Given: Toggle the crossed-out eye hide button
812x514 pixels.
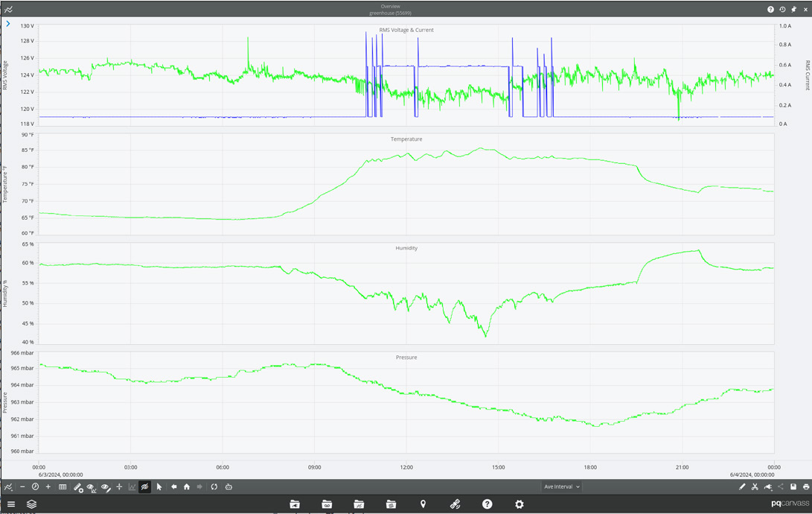Looking at the screenshot, I should [145, 487].
